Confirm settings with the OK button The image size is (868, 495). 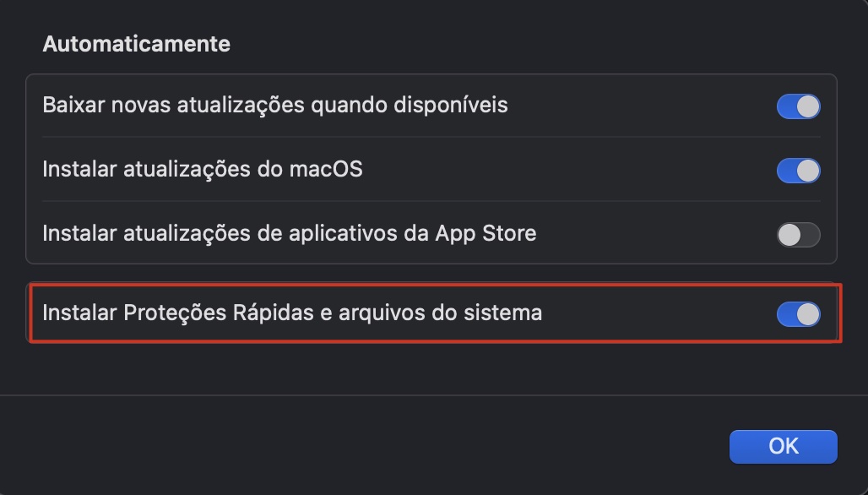tap(782, 446)
